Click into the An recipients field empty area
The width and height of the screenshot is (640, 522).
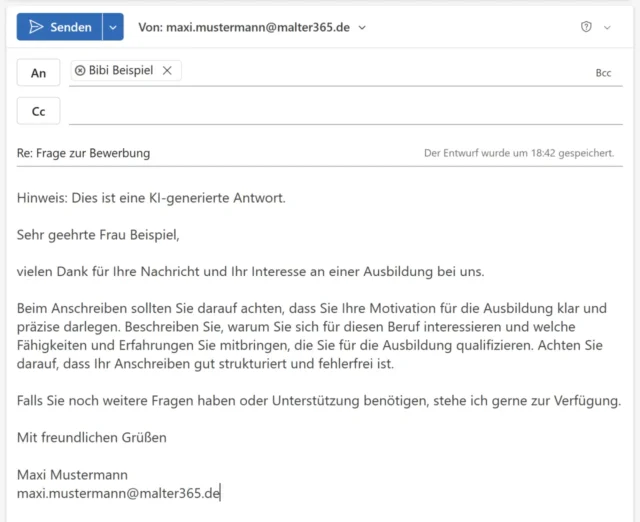380,72
